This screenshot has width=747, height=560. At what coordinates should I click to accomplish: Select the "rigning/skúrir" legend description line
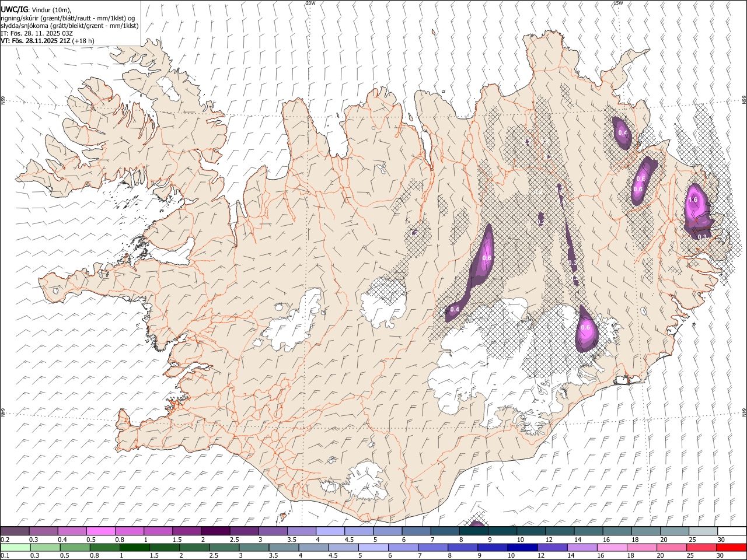point(68,18)
